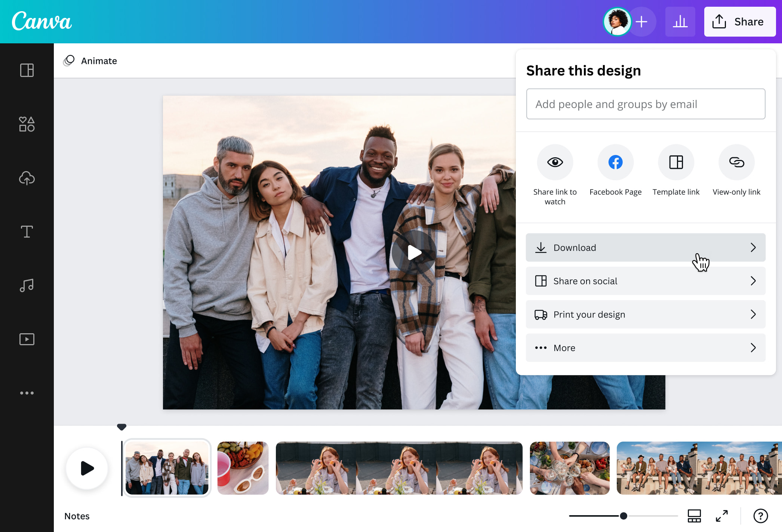782x532 pixels.
Task: Open the Uploads panel
Action: pyautogui.click(x=27, y=178)
